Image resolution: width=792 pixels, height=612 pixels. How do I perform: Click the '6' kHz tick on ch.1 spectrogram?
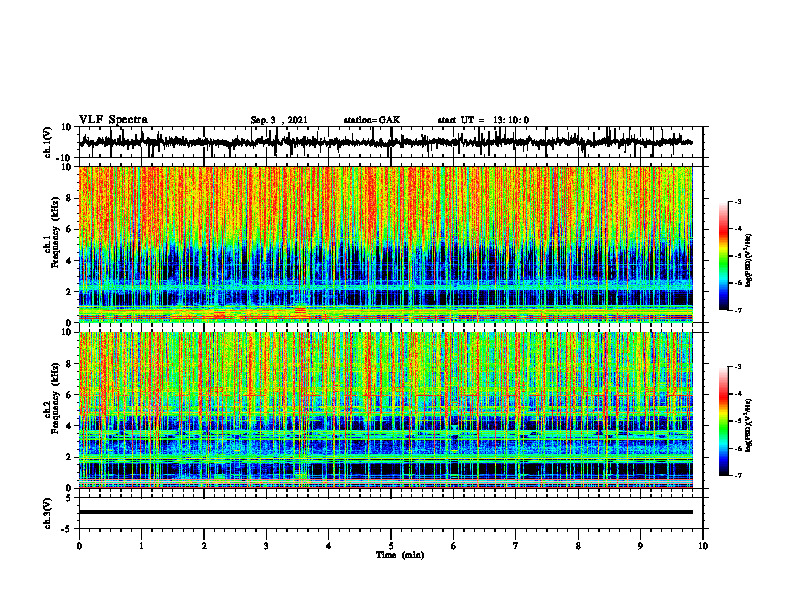pos(69,229)
